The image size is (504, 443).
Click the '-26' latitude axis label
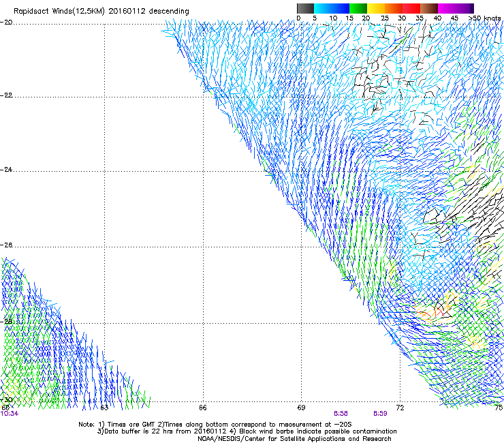[x=6, y=245]
